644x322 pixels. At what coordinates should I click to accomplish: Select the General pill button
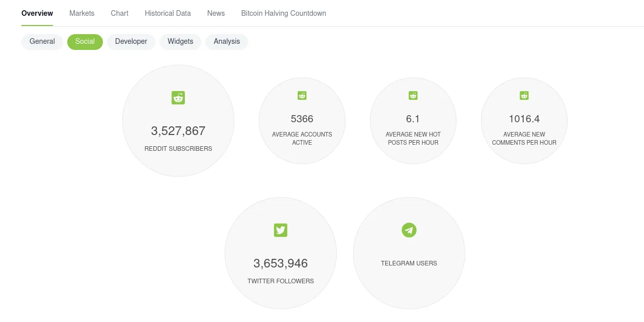coord(42,42)
